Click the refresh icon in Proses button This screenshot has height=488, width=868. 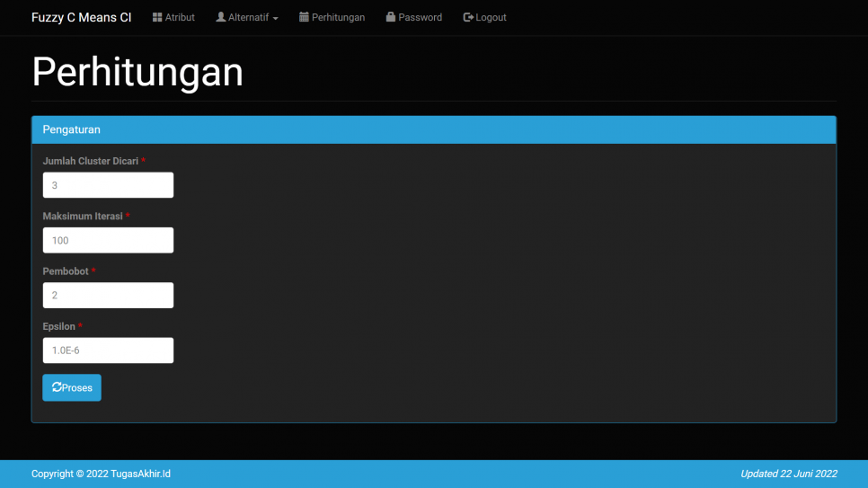point(58,387)
